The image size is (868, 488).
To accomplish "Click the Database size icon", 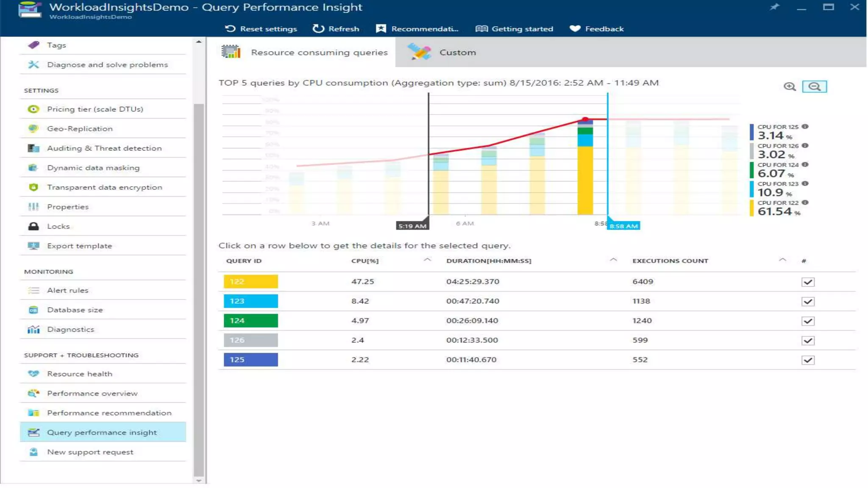I will 33,310.
